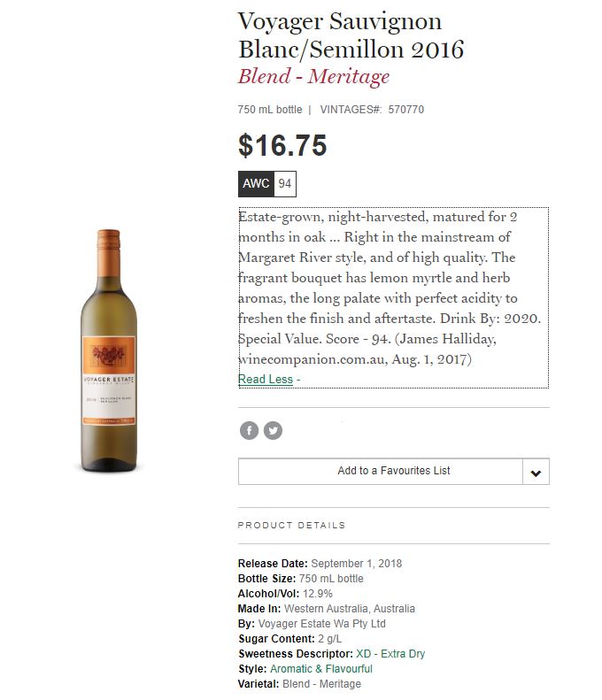602x700 pixels.
Task: Follow the Aromatic & Flavourful style link
Action: click(321, 669)
